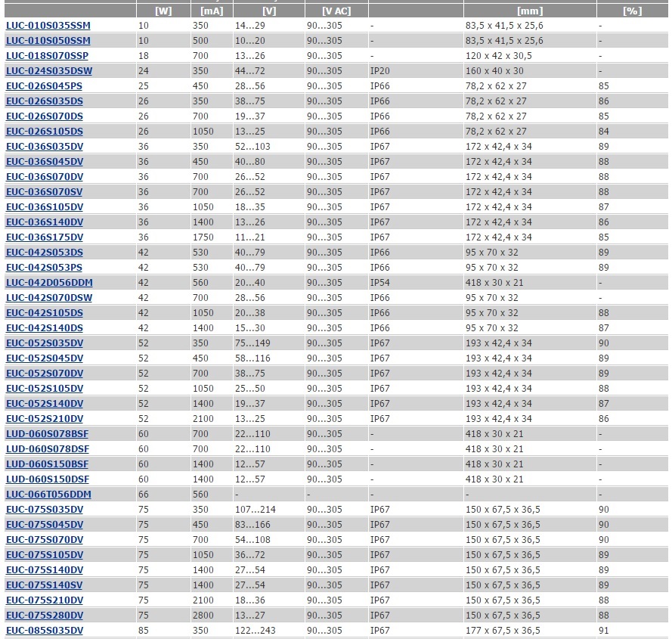Select dimensions 177 x 67,5 x 36,5

(x=503, y=630)
